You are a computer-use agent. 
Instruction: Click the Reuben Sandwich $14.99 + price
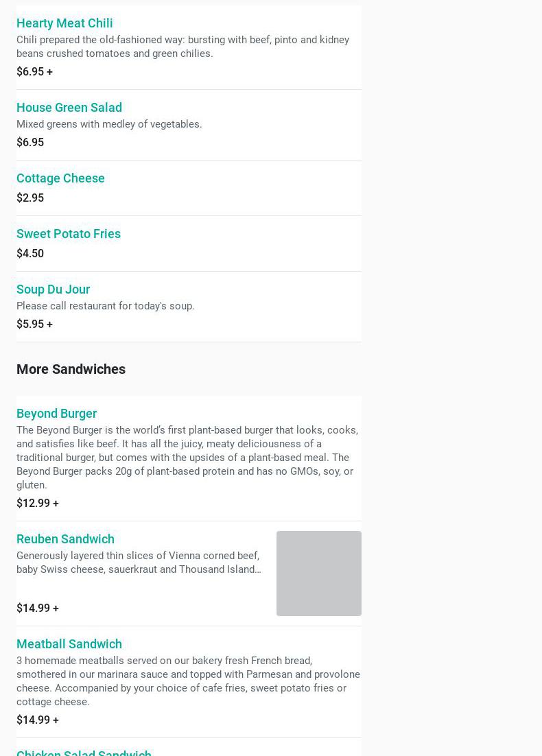point(38,608)
